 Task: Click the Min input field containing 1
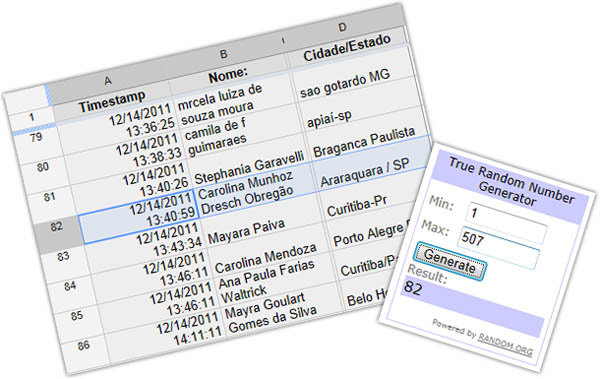point(506,222)
